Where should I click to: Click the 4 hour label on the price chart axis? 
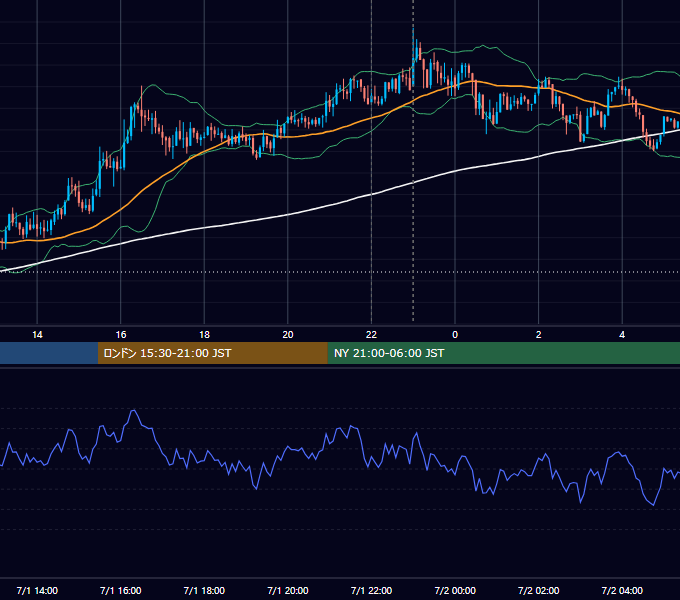622,335
